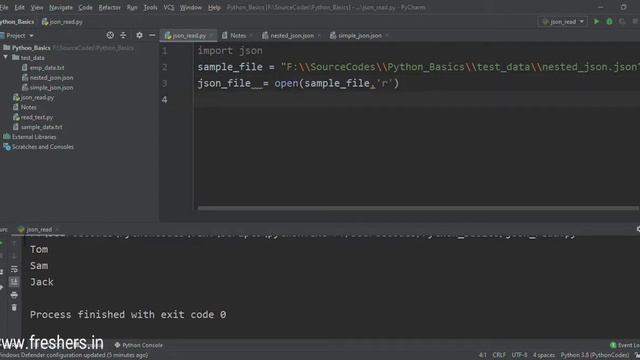The width and height of the screenshot is (640, 360).
Task: Rerun json_read from Run panel
Action: [x=1, y=244]
